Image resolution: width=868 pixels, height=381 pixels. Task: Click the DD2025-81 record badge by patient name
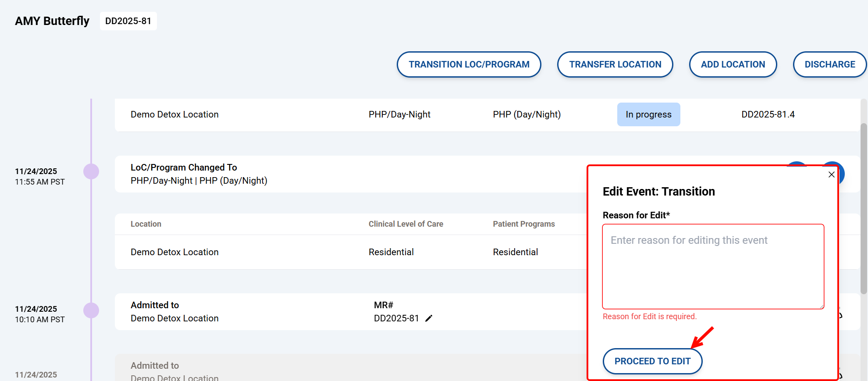pos(128,21)
